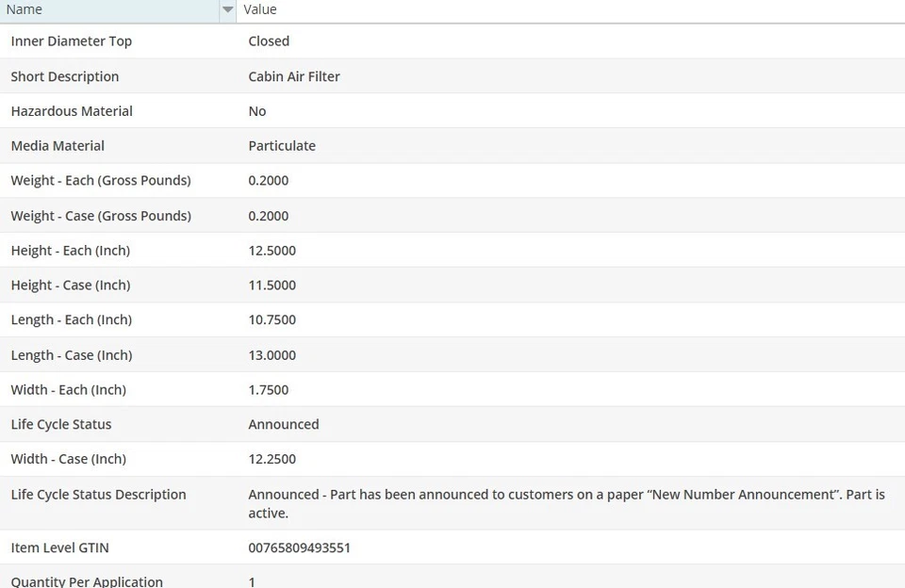Viewport: 905px width, 588px height.
Task: Select the Life Cycle Status Description label
Action: [99, 495]
